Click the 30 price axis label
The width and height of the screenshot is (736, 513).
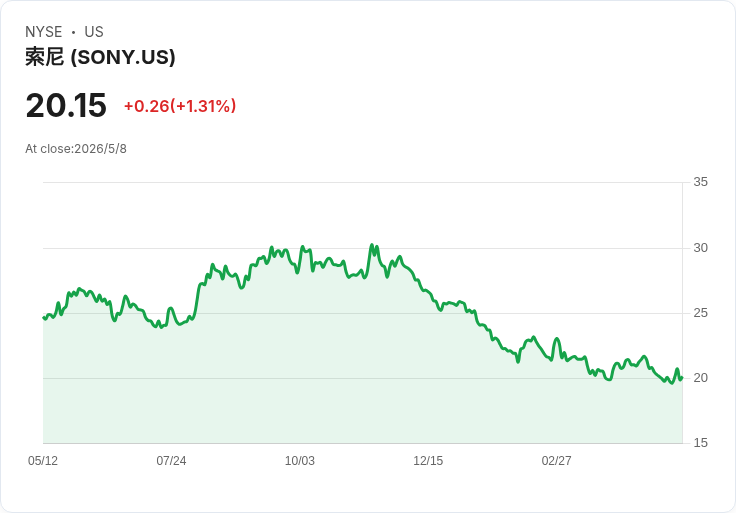tap(700, 248)
